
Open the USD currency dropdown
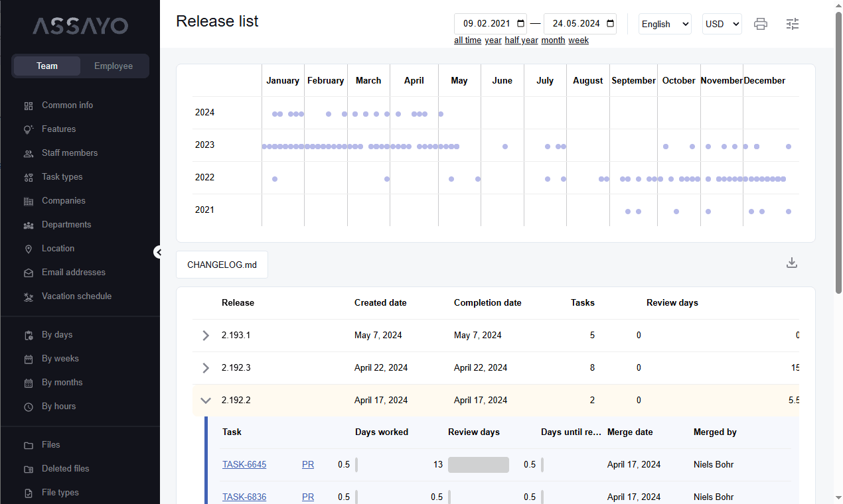(722, 24)
